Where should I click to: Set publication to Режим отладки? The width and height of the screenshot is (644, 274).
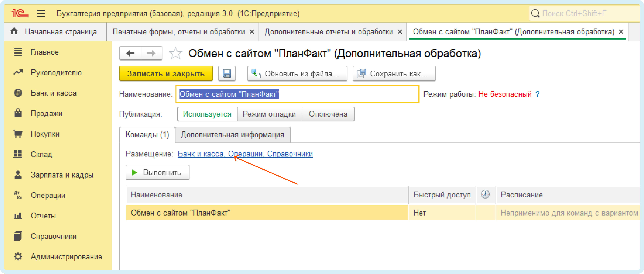(269, 114)
